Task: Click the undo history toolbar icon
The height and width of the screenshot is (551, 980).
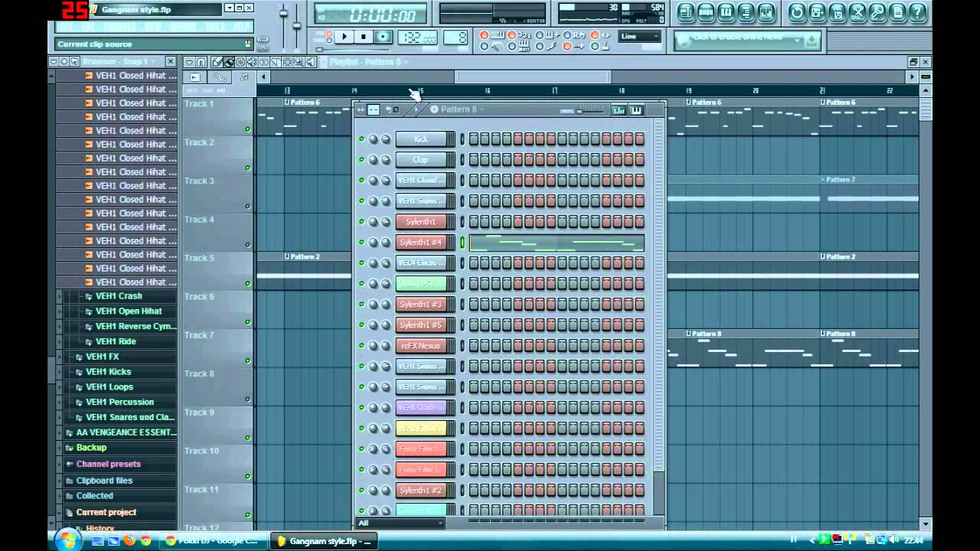Action: tap(798, 12)
